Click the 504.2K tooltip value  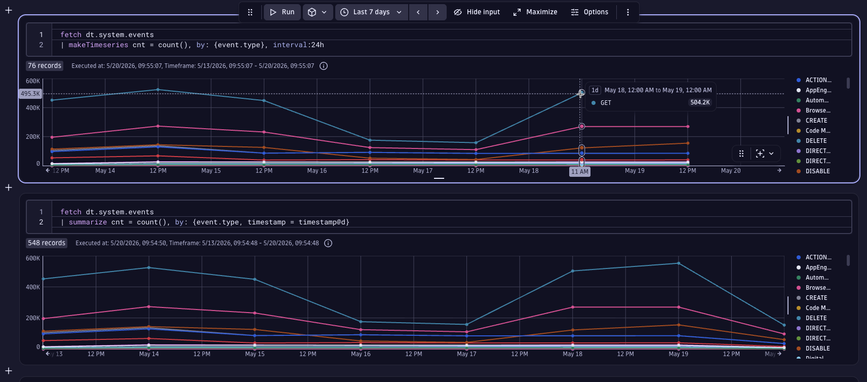pyautogui.click(x=699, y=102)
